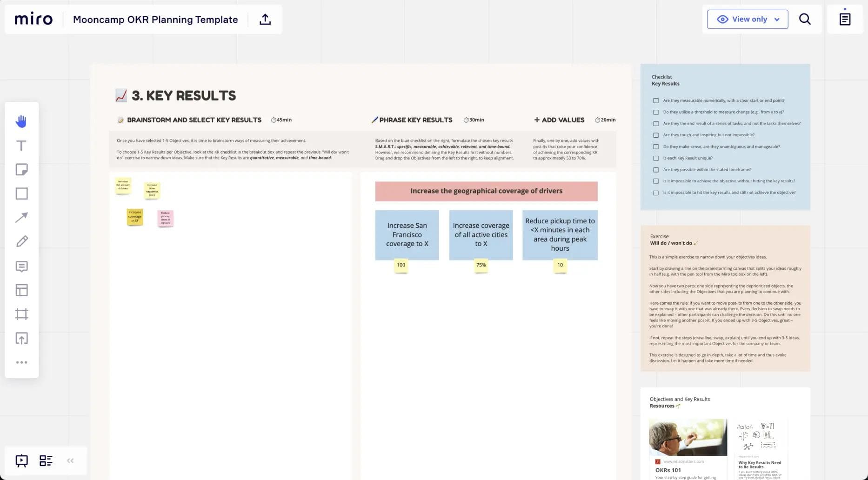Start Presentation mode

coord(21,460)
